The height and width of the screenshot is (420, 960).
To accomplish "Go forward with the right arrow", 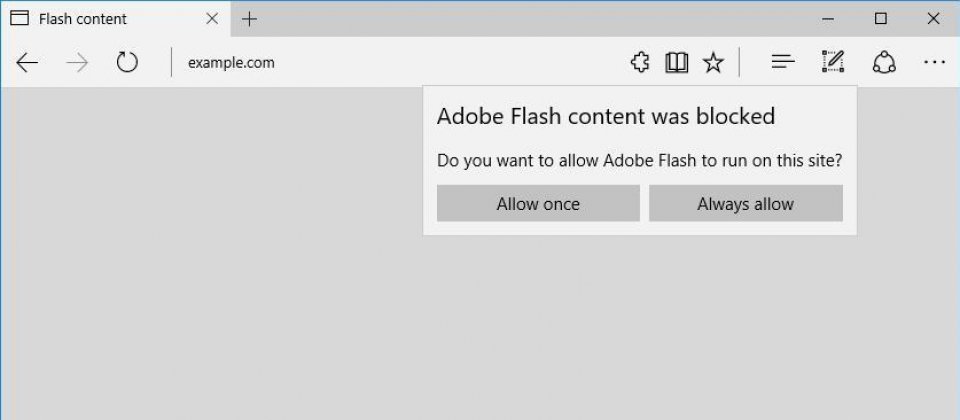I will tap(77, 62).
